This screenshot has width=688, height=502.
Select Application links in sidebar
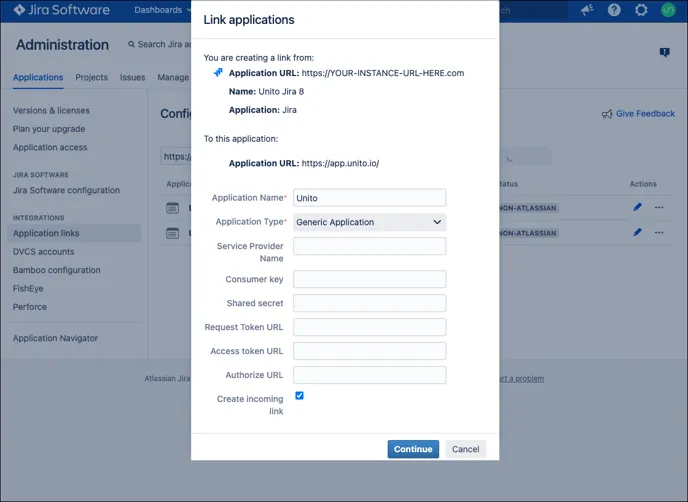click(74, 233)
